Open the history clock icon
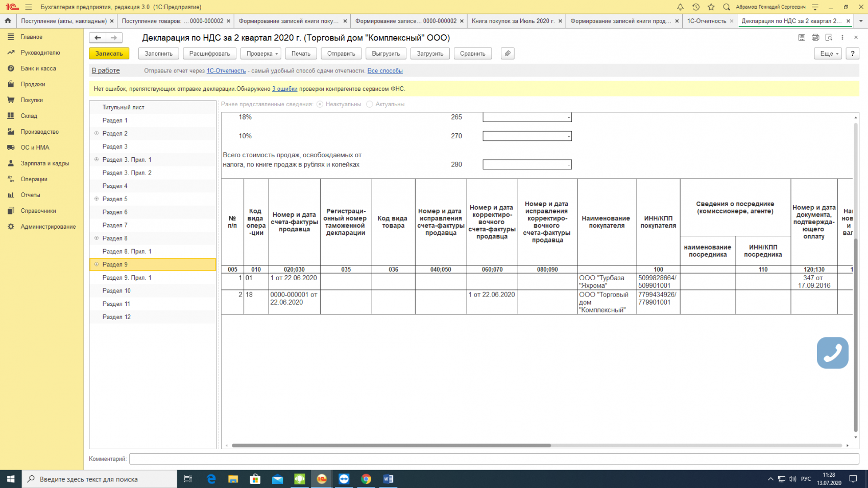The image size is (868, 488). click(695, 7)
